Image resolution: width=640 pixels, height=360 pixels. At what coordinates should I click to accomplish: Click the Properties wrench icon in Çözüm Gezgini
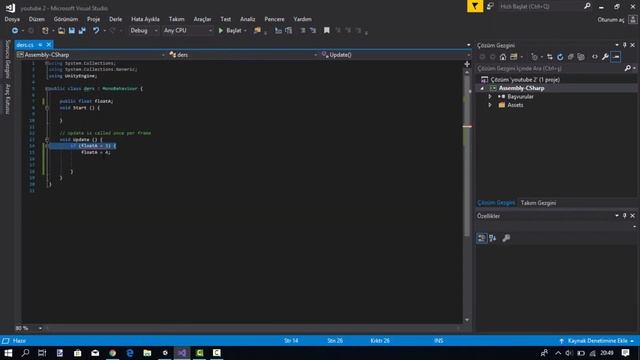click(605, 57)
